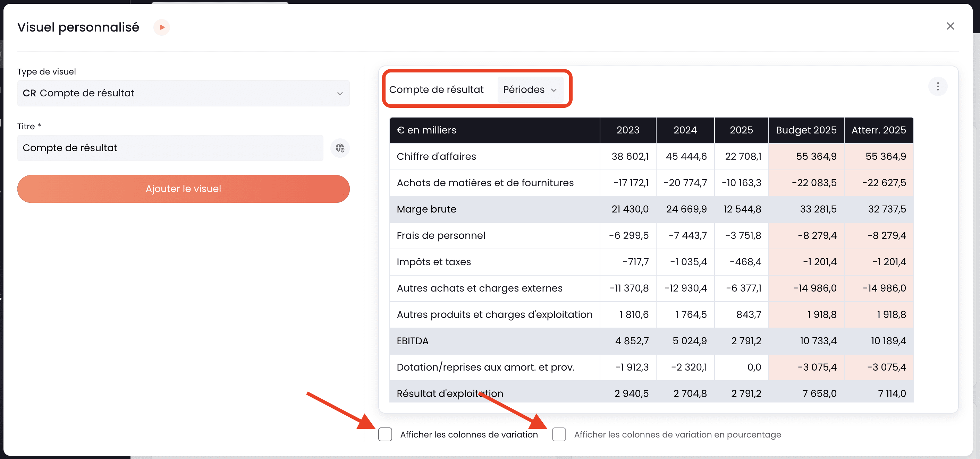Click Autres produits et charges d'exploitation
Image resolution: width=980 pixels, height=459 pixels.
[495, 315]
